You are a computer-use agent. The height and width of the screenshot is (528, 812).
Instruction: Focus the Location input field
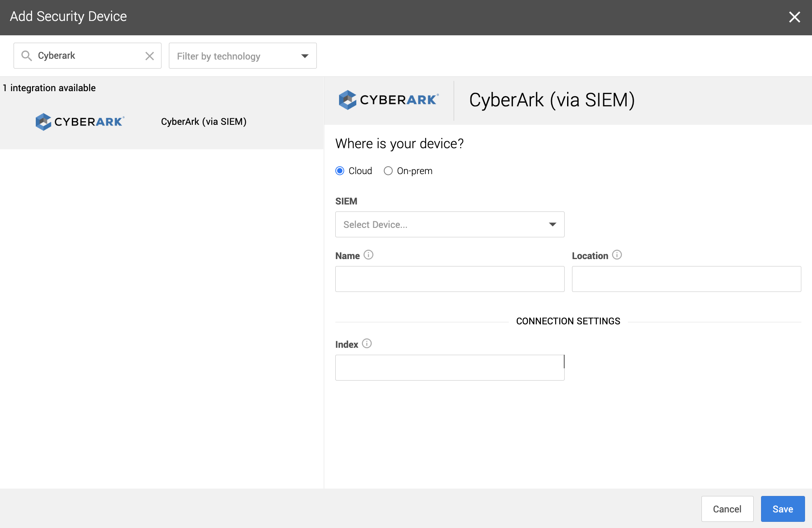tap(687, 279)
